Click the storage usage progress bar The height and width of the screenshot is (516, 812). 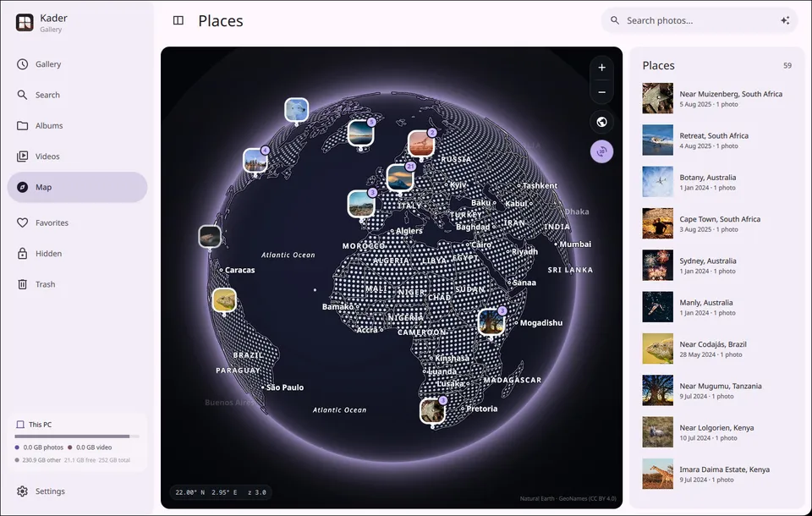[77, 436]
